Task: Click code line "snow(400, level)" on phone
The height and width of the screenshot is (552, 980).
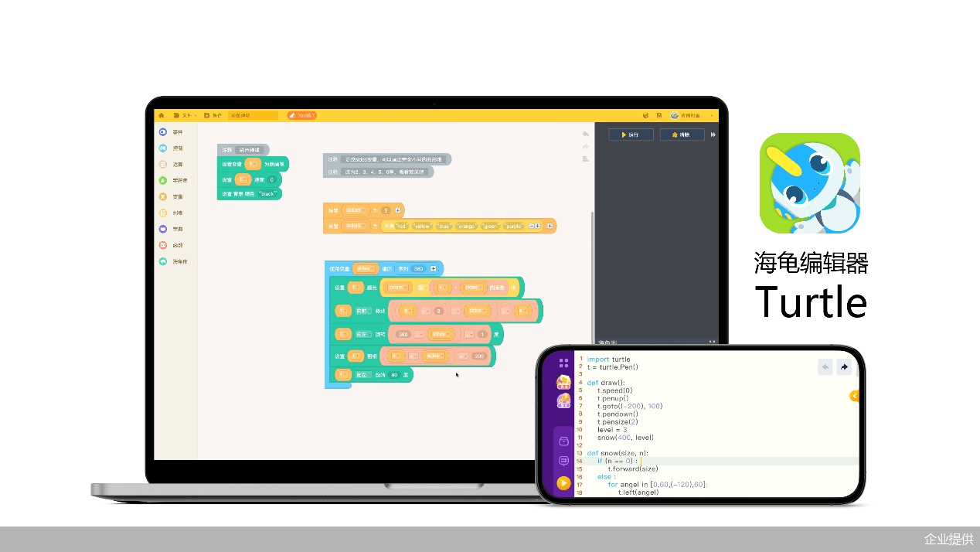Action: point(625,438)
